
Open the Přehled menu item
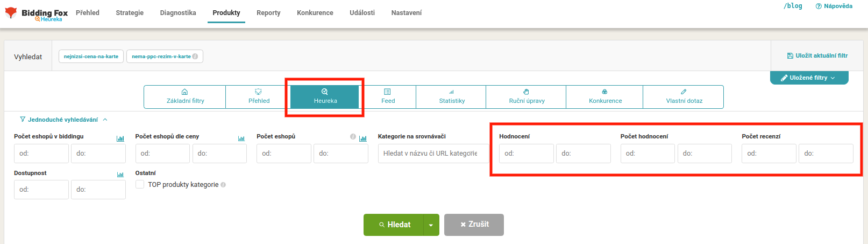(x=88, y=13)
